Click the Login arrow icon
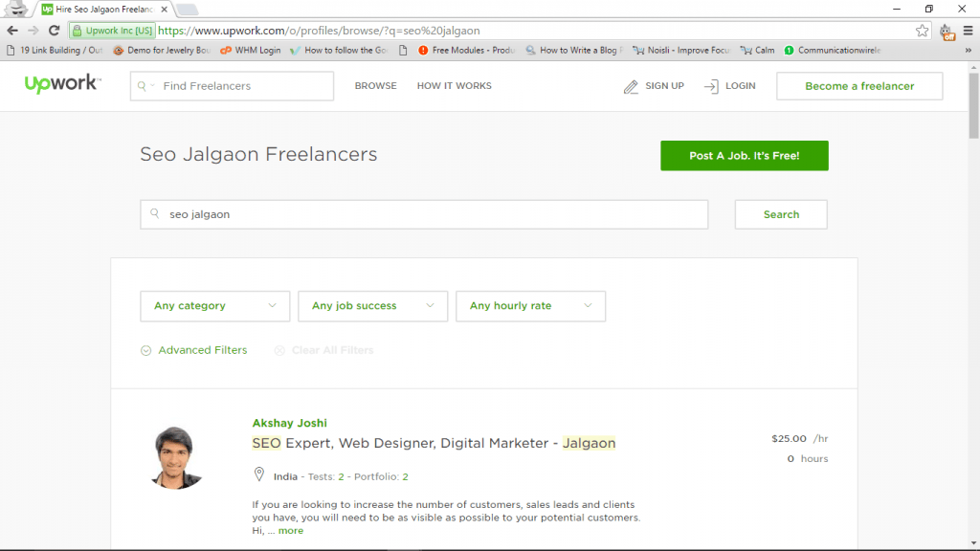This screenshot has height=551, width=980. pyautogui.click(x=708, y=85)
